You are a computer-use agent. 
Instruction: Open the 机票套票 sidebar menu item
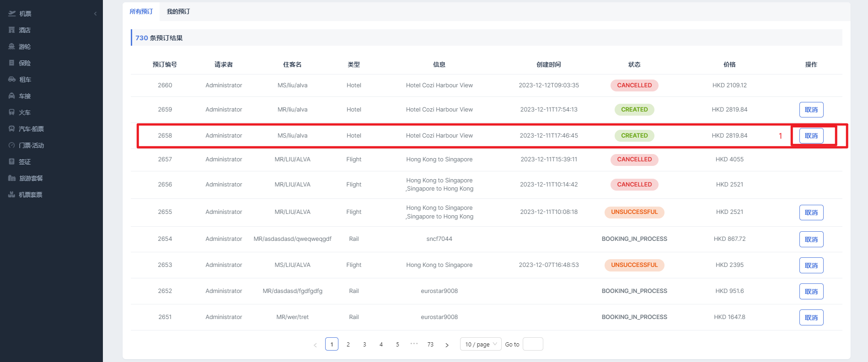pyautogui.click(x=30, y=195)
